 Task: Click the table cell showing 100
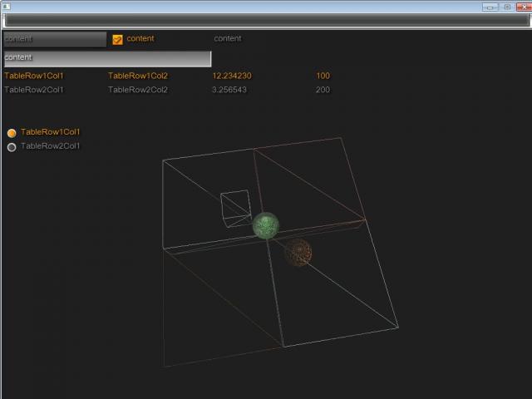click(x=323, y=76)
